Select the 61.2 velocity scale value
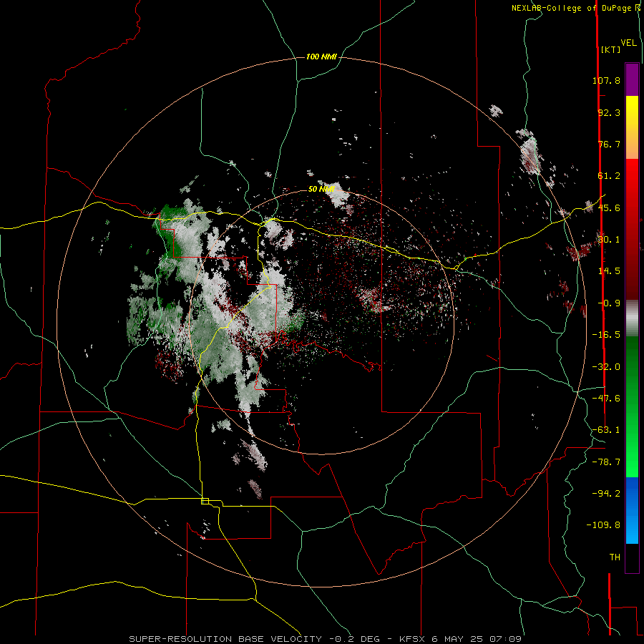 pyautogui.click(x=609, y=176)
